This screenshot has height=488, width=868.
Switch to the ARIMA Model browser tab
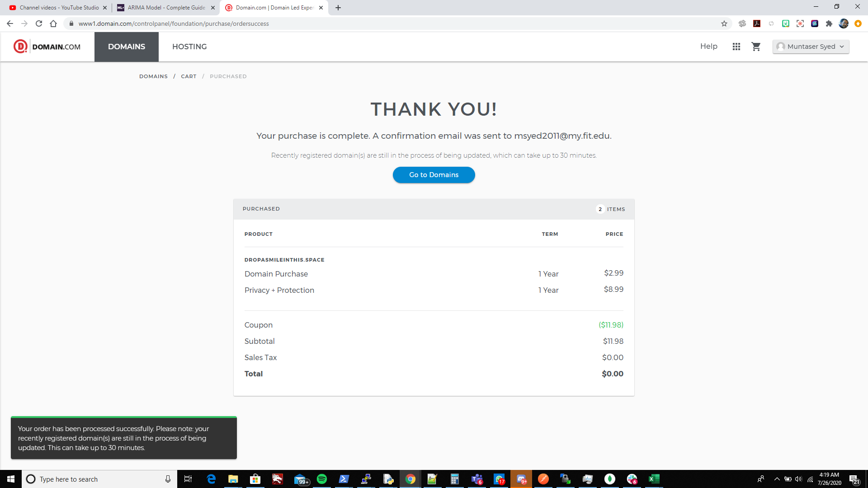(x=166, y=8)
